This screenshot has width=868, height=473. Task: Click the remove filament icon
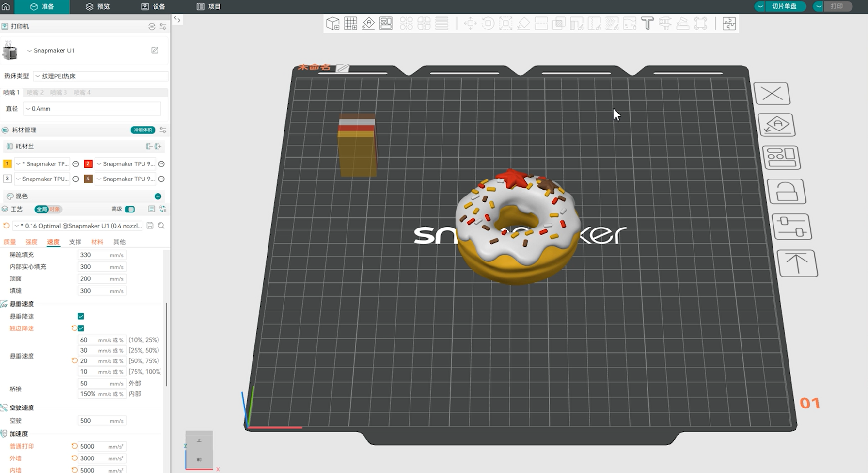click(x=149, y=146)
